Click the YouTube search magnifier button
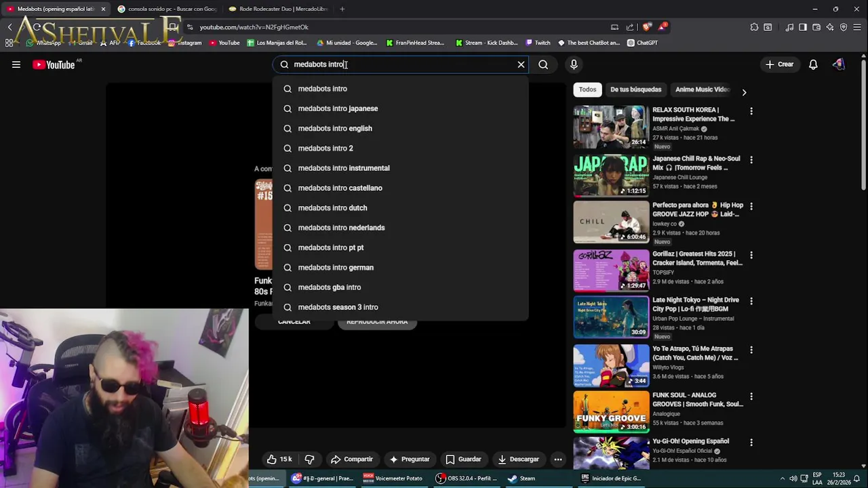Screen dimensions: 868x488 (543, 64)
